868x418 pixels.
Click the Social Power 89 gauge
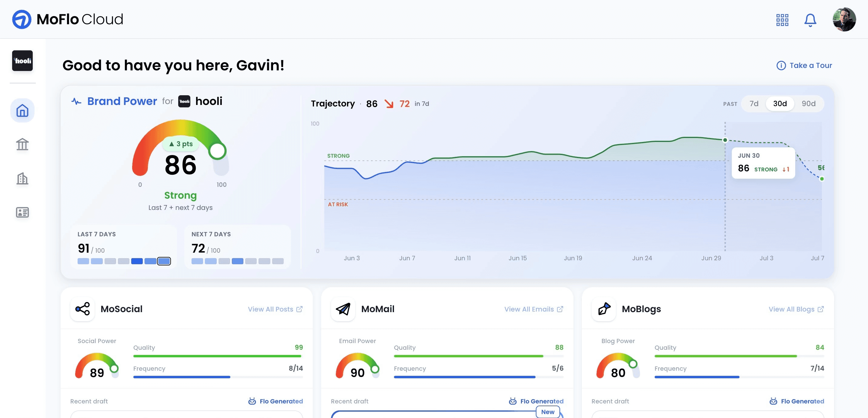coord(97,365)
